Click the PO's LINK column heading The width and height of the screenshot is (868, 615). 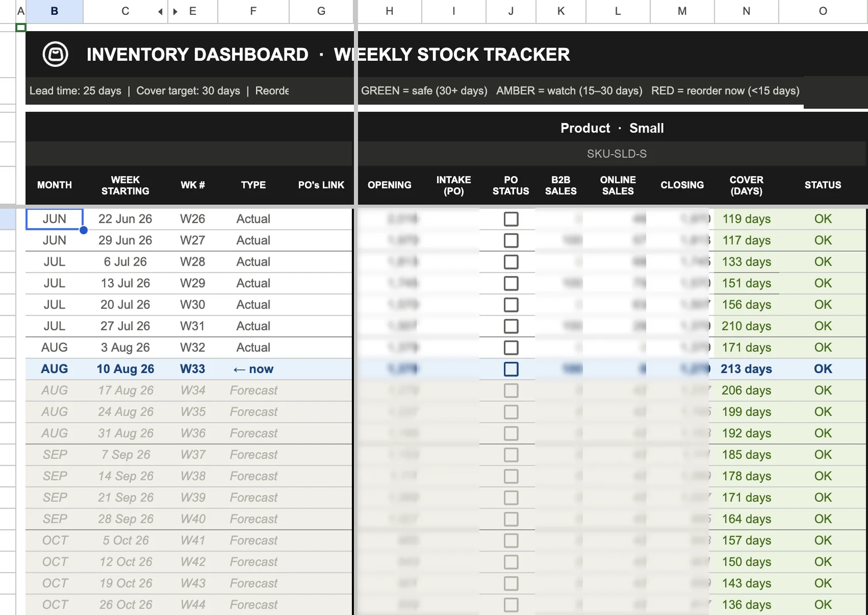pos(321,185)
